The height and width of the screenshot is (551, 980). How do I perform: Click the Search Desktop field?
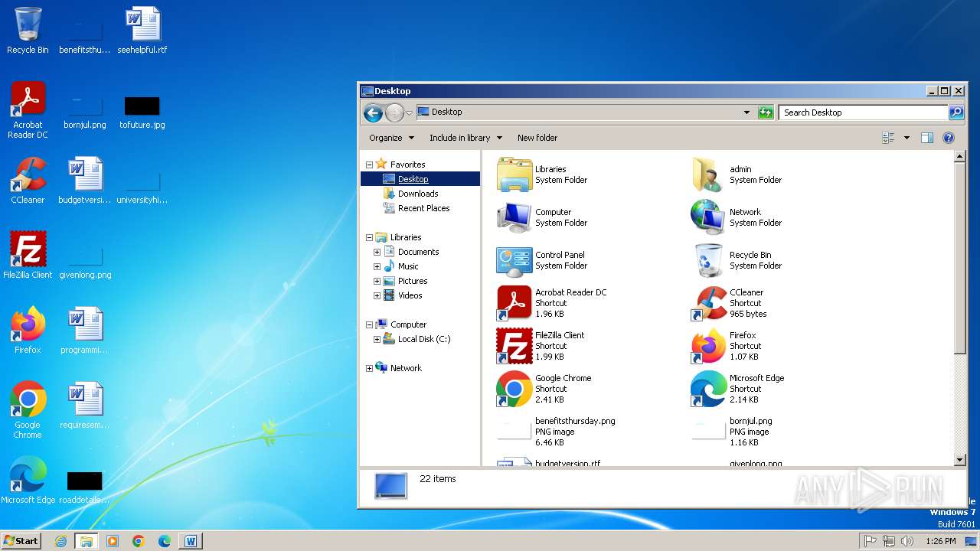pos(864,112)
